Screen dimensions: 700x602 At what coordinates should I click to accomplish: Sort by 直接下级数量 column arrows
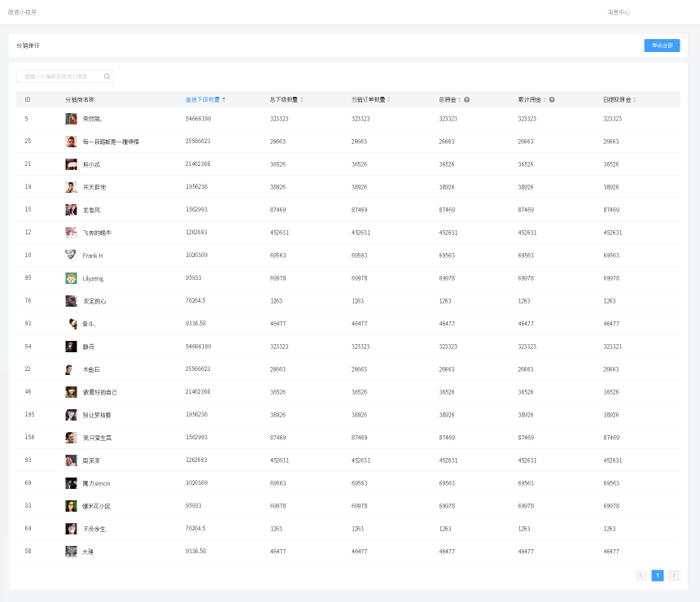coord(224,99)
